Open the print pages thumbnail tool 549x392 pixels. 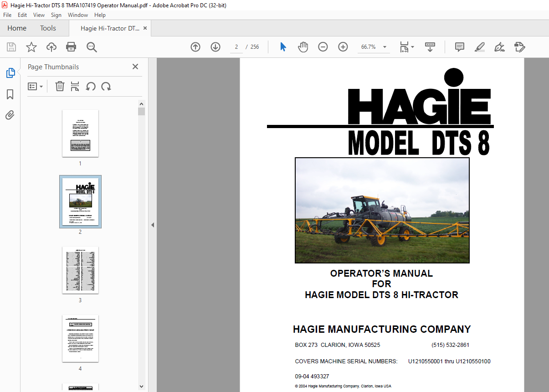[x=75, y=86]
